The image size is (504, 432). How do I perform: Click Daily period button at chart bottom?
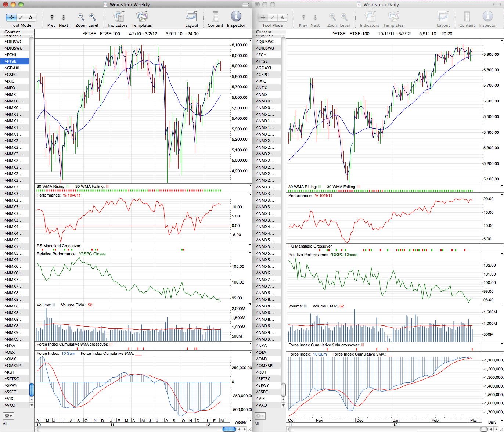[x=492, y=422]
